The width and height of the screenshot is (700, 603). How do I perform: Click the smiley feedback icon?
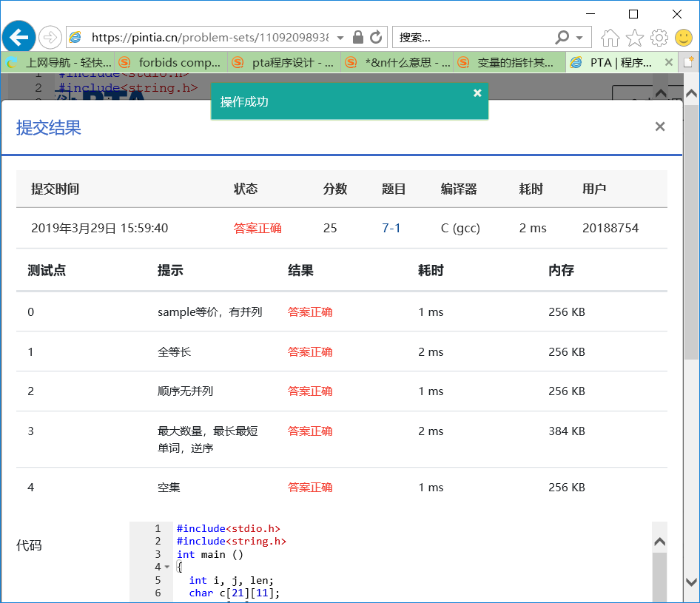point(683,38)
